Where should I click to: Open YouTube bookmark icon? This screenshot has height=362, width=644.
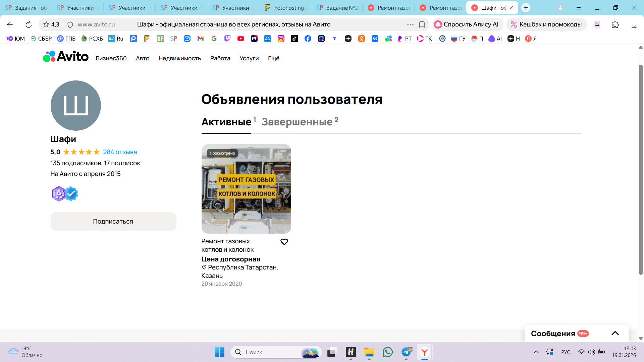tap(241, 39)
